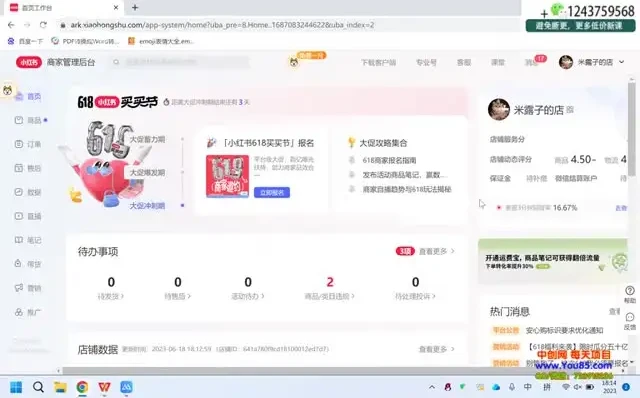Open 活动待办 activity todo count
This screenshot has width=640, height=398.
[248, 287]
